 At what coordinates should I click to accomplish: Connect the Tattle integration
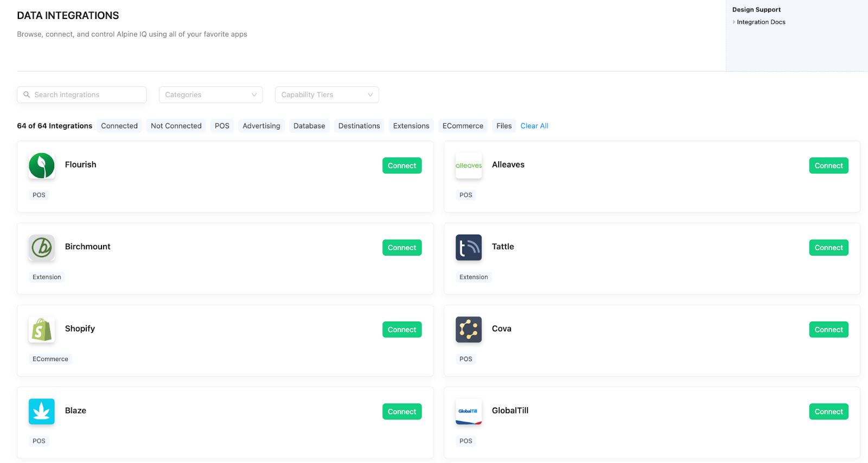829,248
